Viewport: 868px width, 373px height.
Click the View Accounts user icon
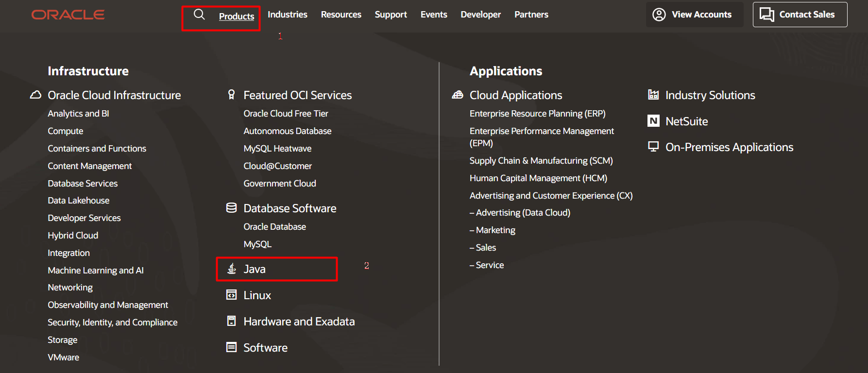click(x=659, y=15)
